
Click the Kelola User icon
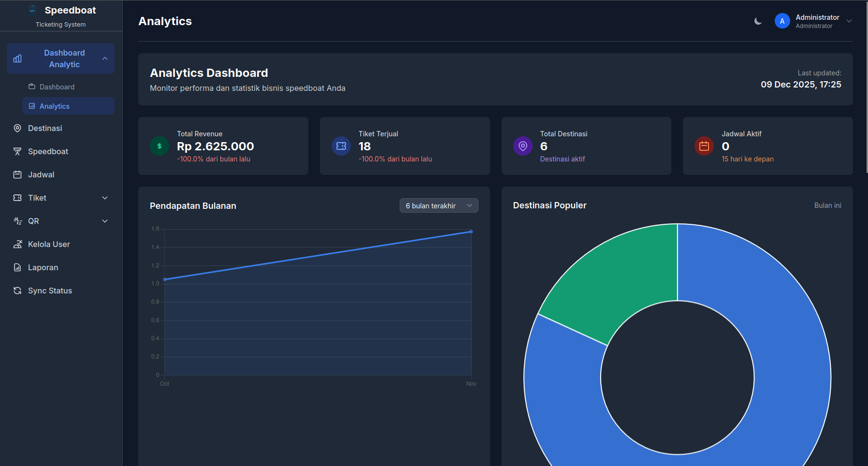pos(17,244)
